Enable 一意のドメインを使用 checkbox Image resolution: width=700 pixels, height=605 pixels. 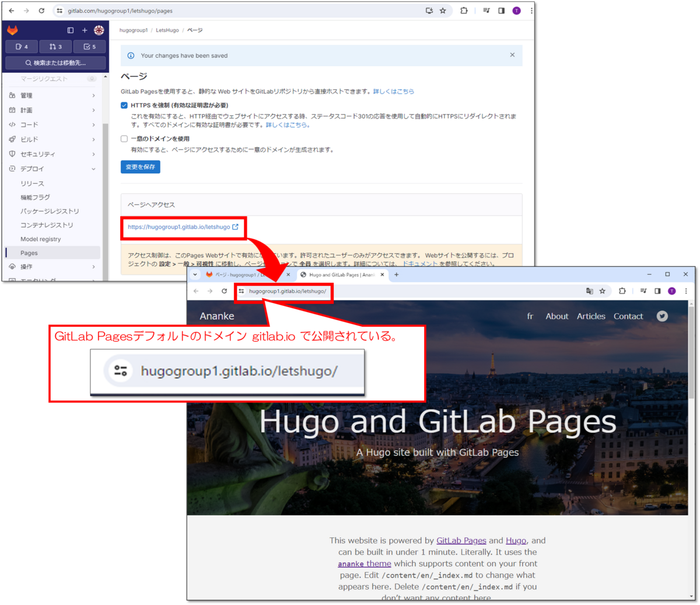(x=124, y=139)
